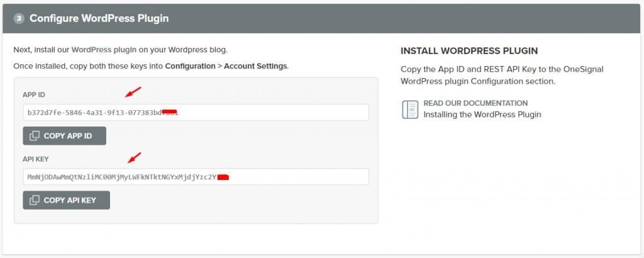Click copy icon on COPY API KEY button
Viewport: 644px width, 258px height.
click(x=35, y=200)
